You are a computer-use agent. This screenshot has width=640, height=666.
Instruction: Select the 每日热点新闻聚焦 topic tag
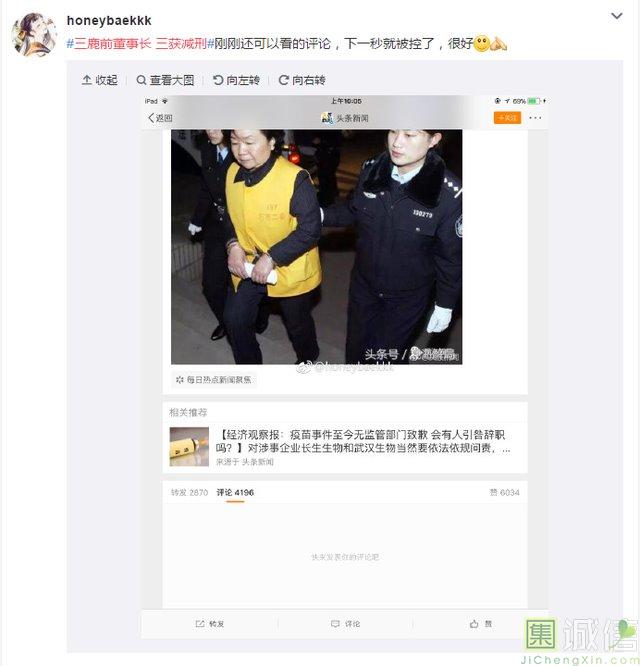(214, 380)
